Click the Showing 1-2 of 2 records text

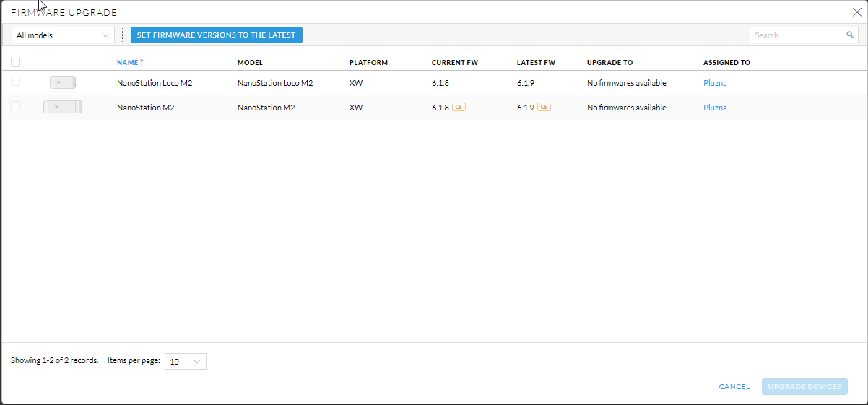pyautogui.click(x=55, y=360)
